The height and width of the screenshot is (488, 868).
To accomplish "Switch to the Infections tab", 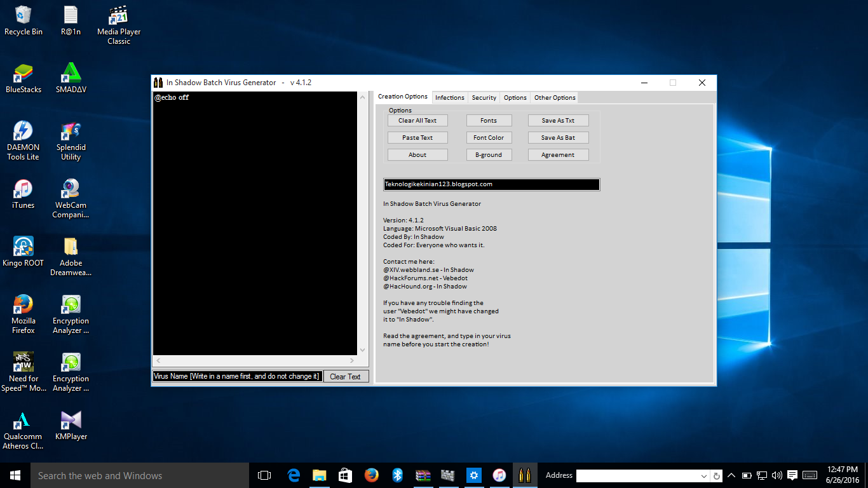I will tap(450, 98).
